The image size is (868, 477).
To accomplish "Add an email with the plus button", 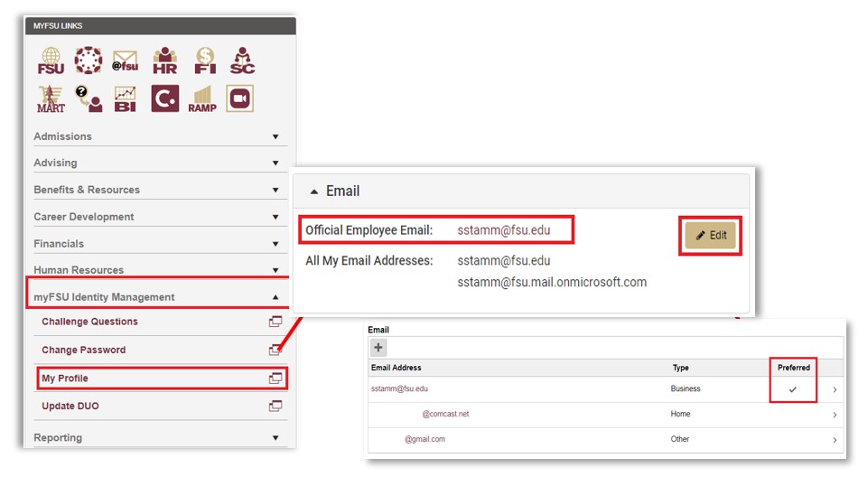I will [378, 347].
